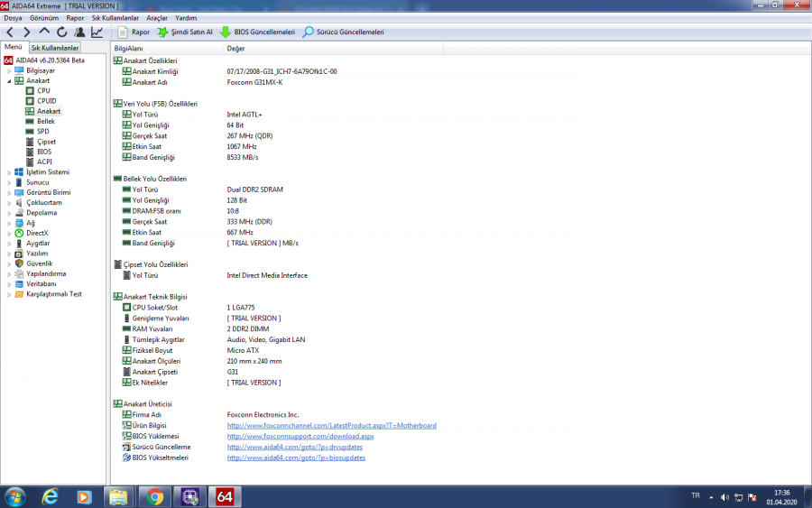
Task: Select the ACPI item in the tree
Action: tap(44, 162)
